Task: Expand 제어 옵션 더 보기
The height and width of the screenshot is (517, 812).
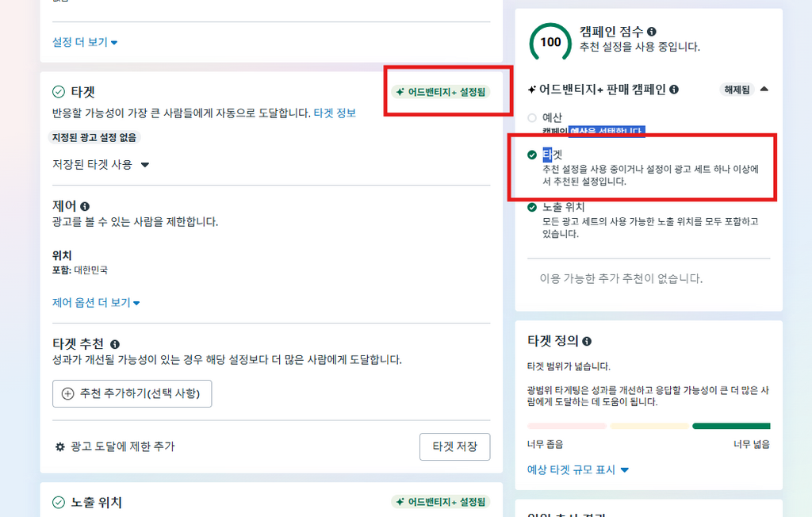Action: [96, 303]
